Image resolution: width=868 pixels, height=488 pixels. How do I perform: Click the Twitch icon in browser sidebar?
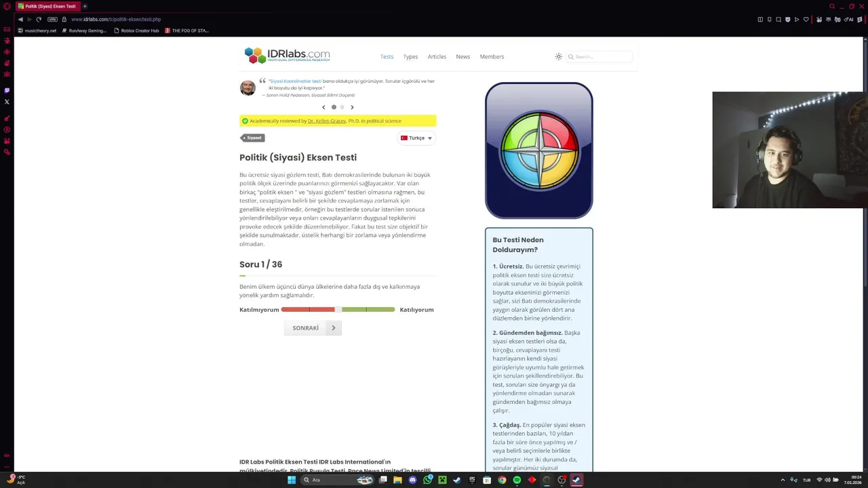tap(7, 90)
